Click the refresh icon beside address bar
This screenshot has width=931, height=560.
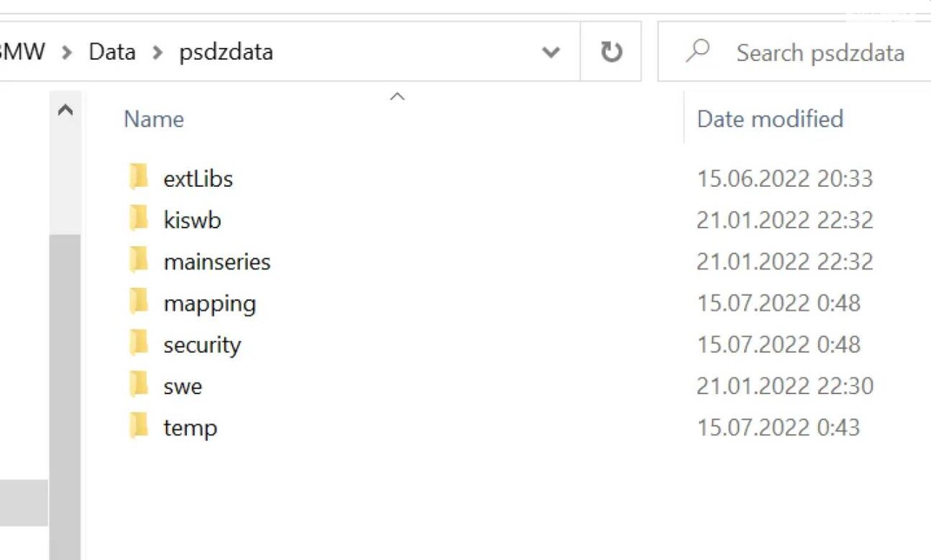[611, 52]
